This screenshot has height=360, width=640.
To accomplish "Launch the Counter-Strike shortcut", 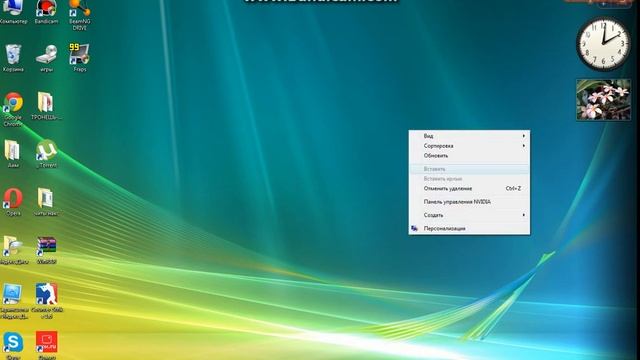I will pyautogui.click(x=47, y=301).
